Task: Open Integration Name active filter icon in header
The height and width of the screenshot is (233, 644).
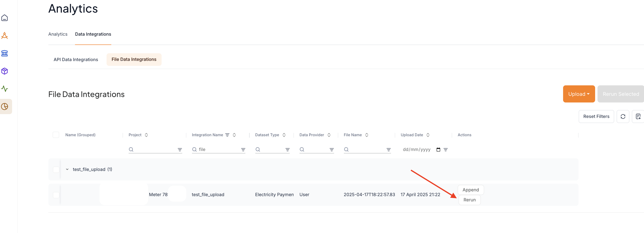Action: click(x=227, y=135)
